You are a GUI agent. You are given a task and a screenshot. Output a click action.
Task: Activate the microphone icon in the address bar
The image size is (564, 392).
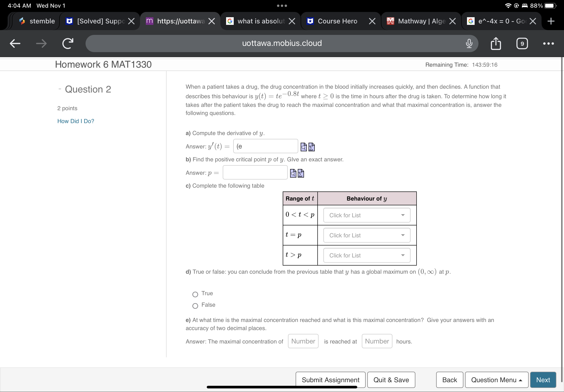(x=469, y=44)
